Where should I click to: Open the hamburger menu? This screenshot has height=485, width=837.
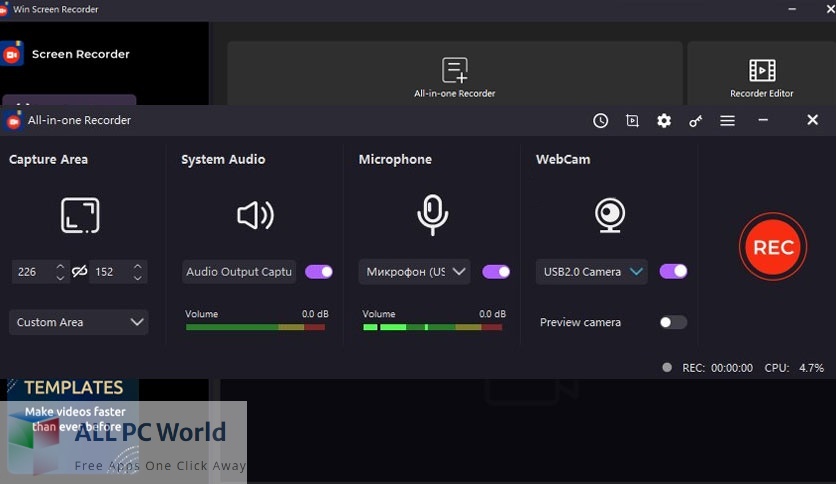728,120
